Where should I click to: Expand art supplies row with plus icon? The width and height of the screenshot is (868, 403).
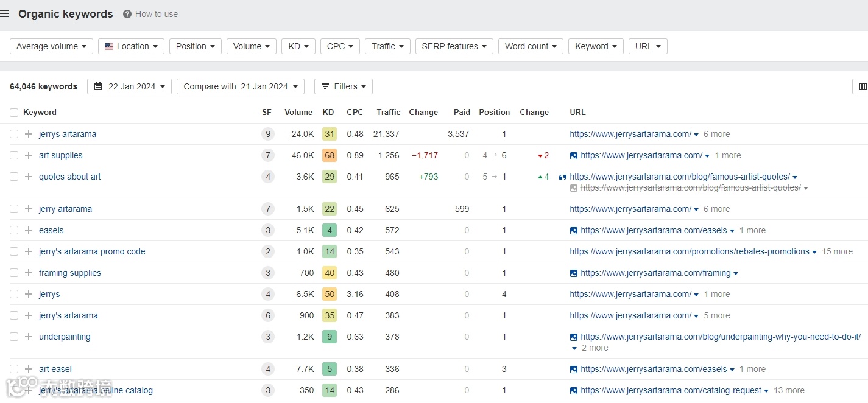pos(29,155)
